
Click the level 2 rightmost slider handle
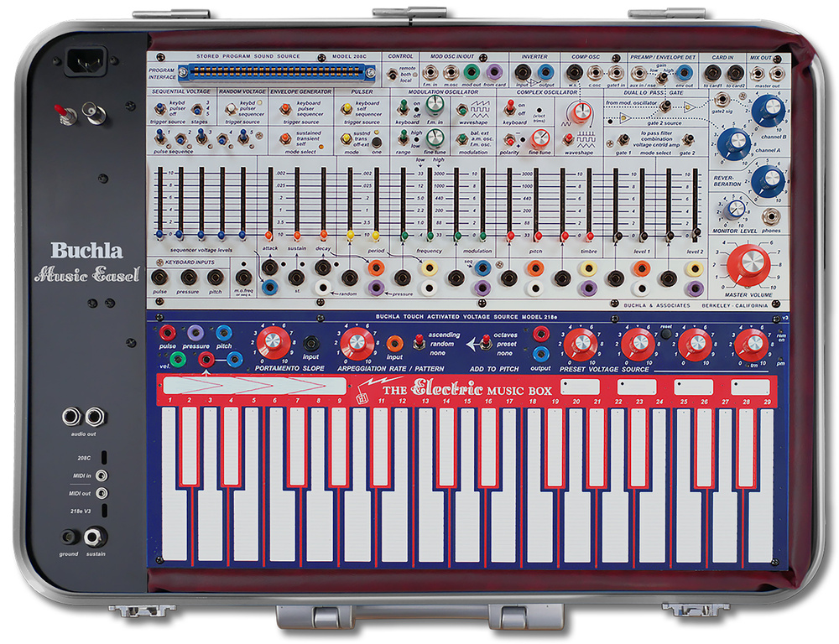(696, 234)
